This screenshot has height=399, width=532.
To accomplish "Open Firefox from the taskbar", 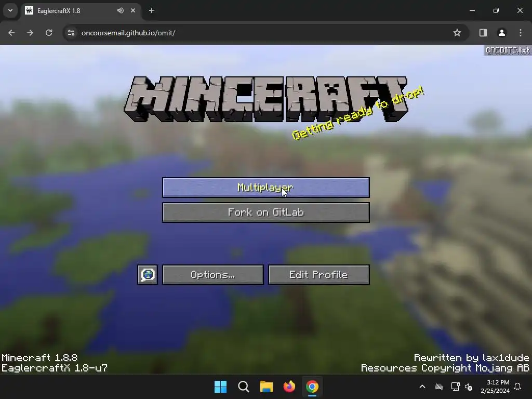I will click(x=289, y=387).
